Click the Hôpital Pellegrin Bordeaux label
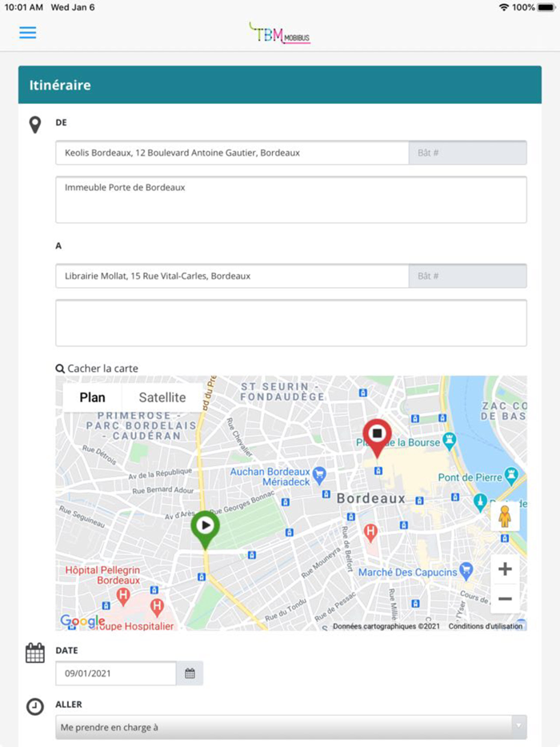This screenshot has width=560, height=747. [103, 575]
